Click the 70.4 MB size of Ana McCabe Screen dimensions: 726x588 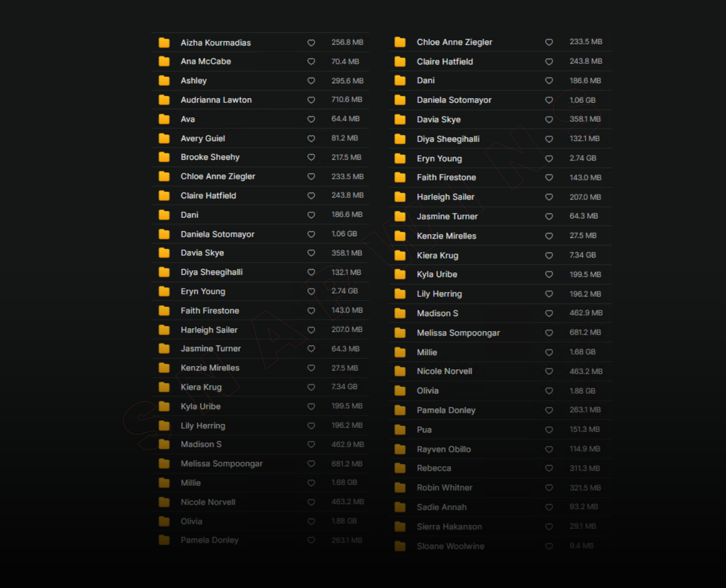[345, 62]
